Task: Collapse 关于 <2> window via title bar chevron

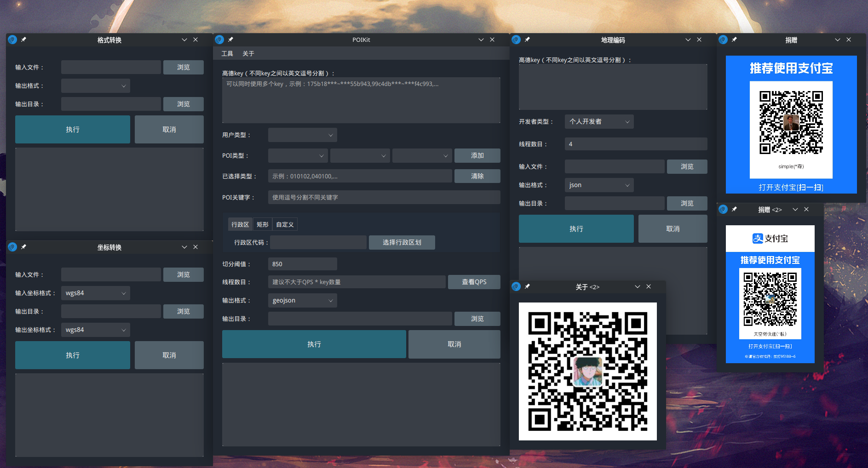Action: [638, 286]
